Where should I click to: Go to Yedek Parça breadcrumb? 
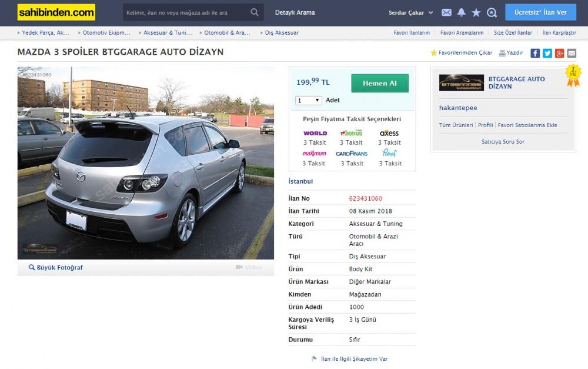45,32
